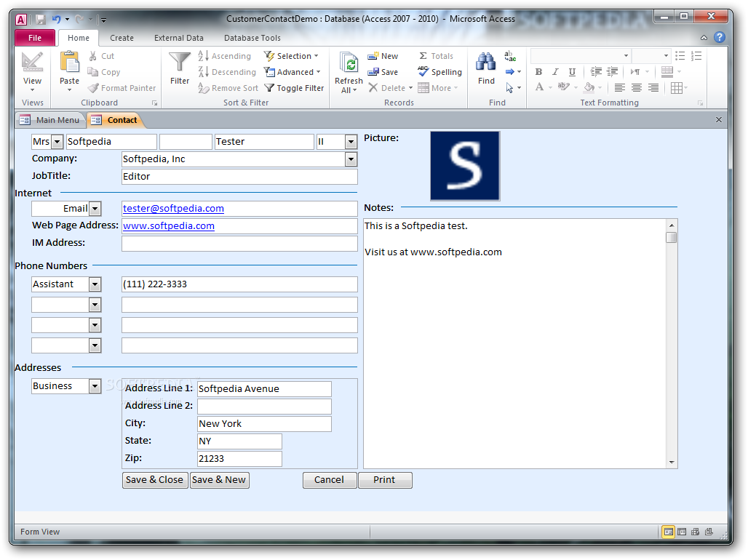Open the tester@softpedia.com email link

click(x=173, y=209)
